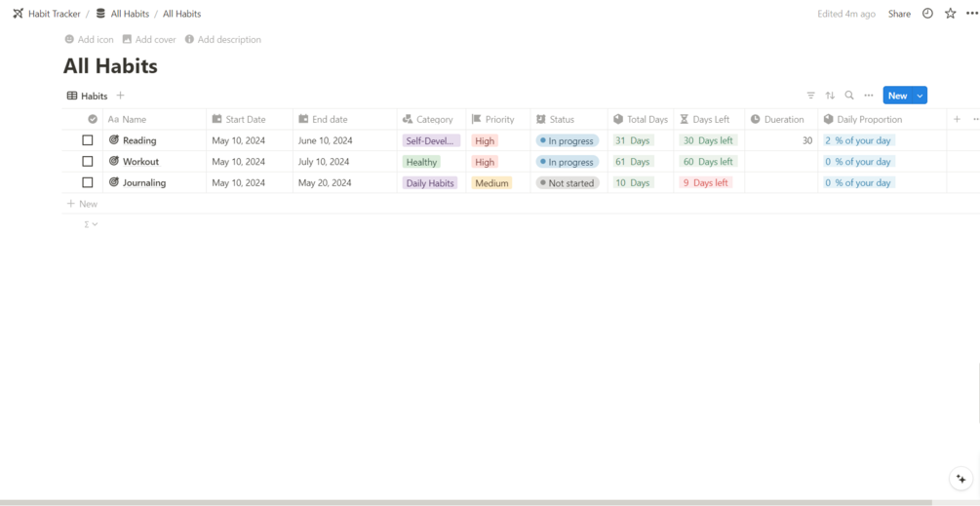Click Journaling's End date May 20, 2024
The height and width of the screenshot is (506, 980).
pyautogui.click(x=325, y=183)
